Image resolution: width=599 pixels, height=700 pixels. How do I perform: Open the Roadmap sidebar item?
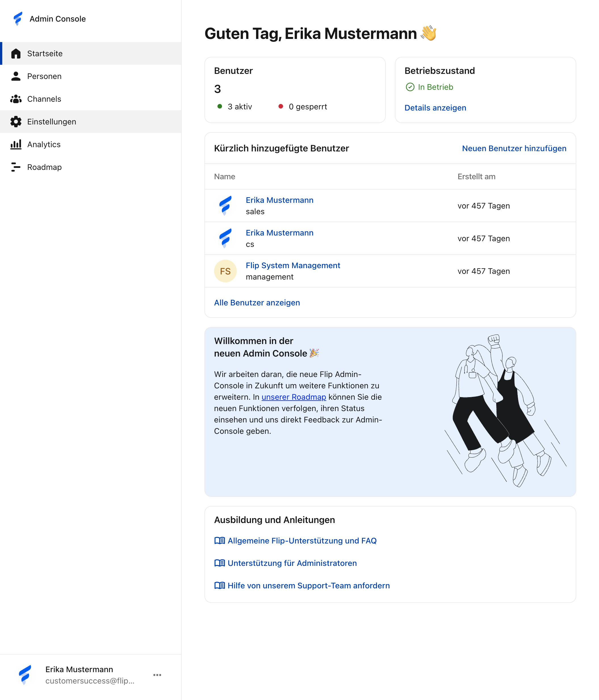(91, 167)
